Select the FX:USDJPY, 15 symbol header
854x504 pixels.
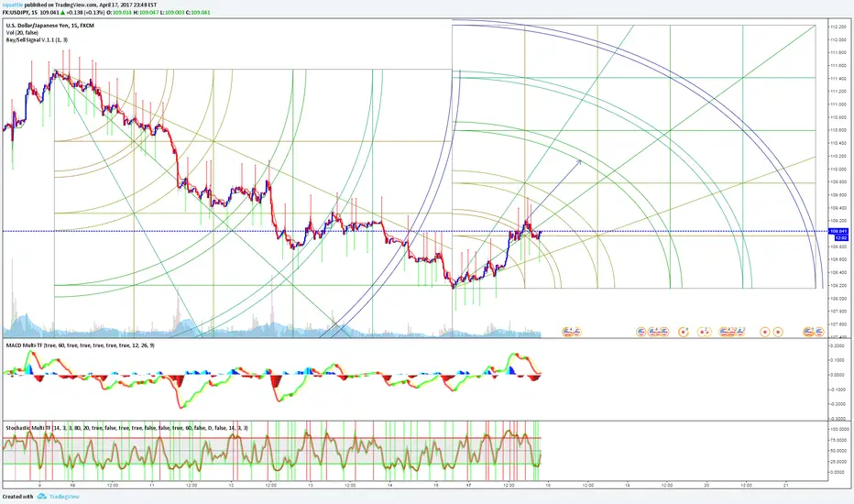tap(19, 12)
